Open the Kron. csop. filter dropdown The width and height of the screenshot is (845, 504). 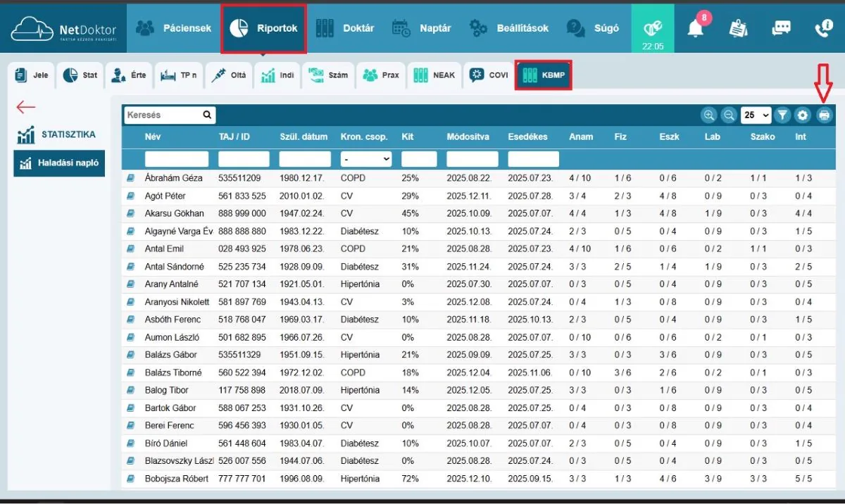click(366, 159)
